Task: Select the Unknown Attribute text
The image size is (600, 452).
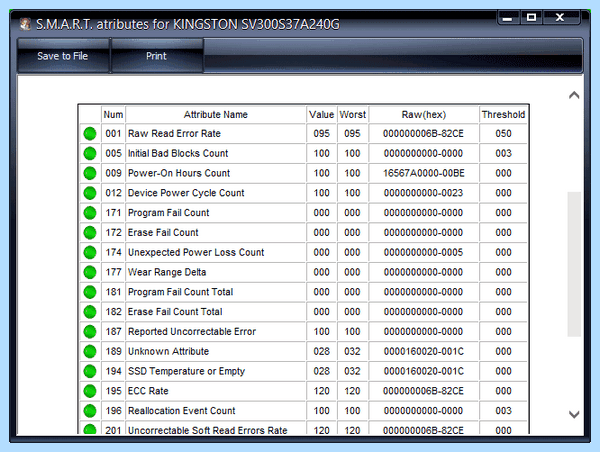Action: point(169,351)
